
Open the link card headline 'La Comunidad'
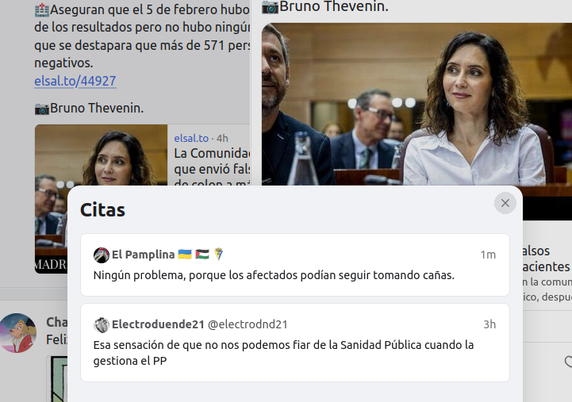coord(212,153)
